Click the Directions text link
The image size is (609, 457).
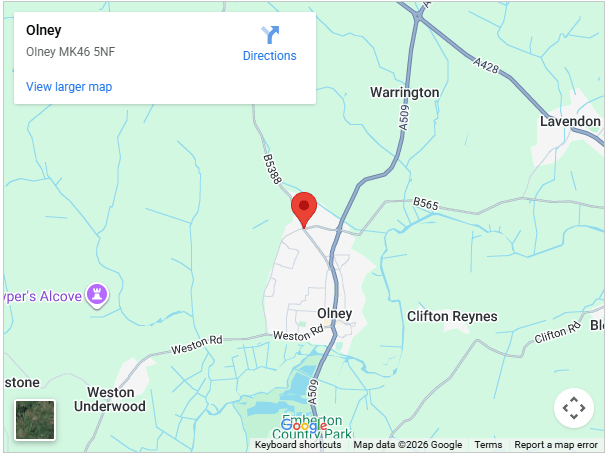coord(270,56)
